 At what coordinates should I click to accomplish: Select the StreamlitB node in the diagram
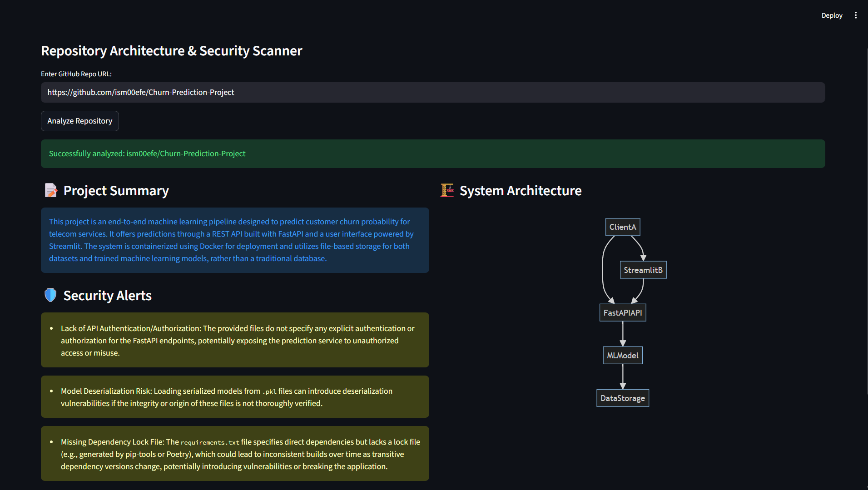pos(643,270)
